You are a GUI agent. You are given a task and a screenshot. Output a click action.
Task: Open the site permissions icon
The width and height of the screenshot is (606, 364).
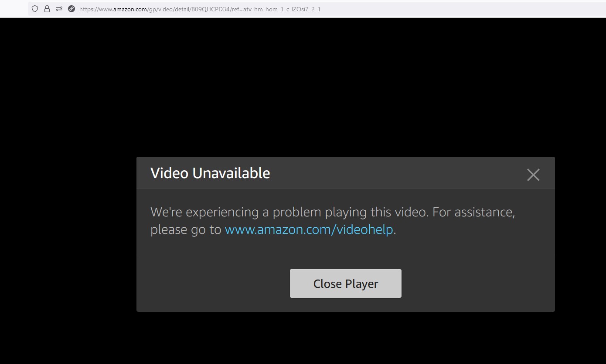59,9
